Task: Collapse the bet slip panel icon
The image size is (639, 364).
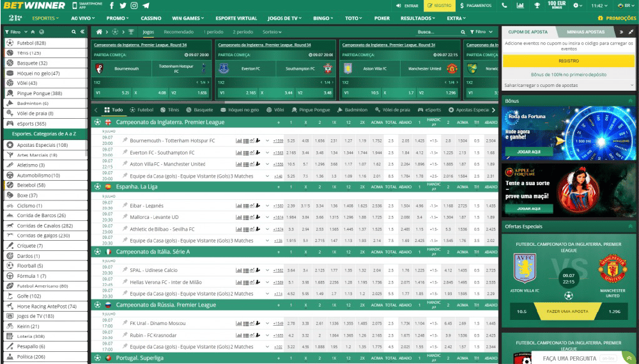Action: click(x=631, y=32)
